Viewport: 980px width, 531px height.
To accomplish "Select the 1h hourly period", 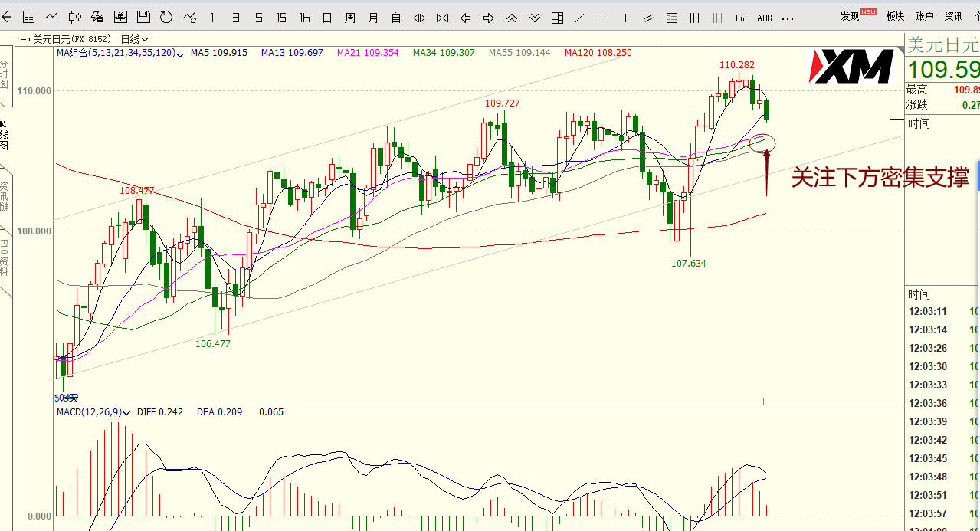I will [304, 17].
